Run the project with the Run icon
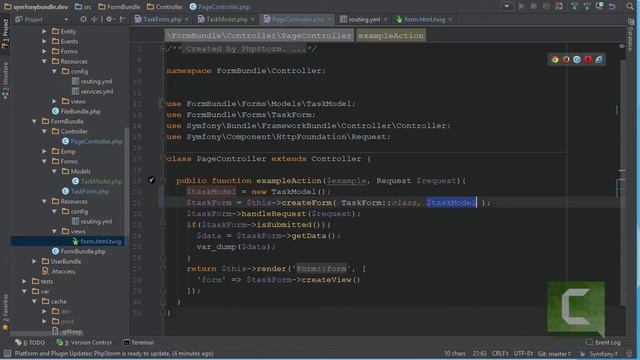Screen dimensions: 640x360 (521, 6)
